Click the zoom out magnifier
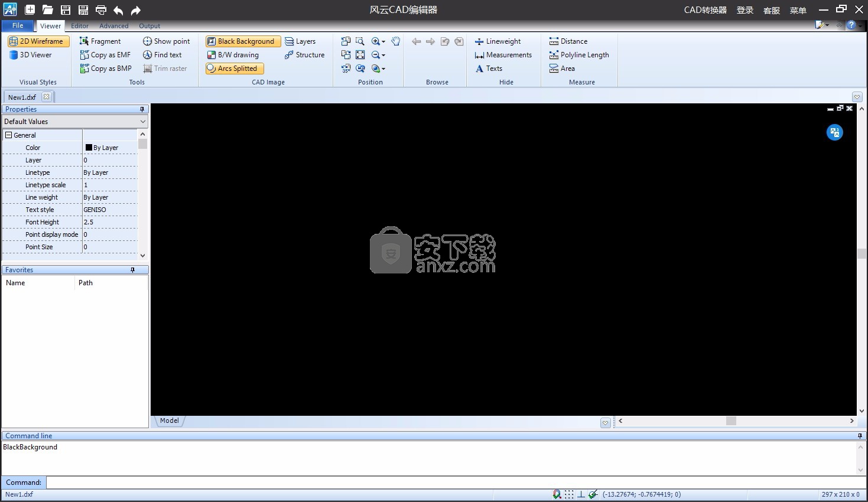 tap(375, 55)
